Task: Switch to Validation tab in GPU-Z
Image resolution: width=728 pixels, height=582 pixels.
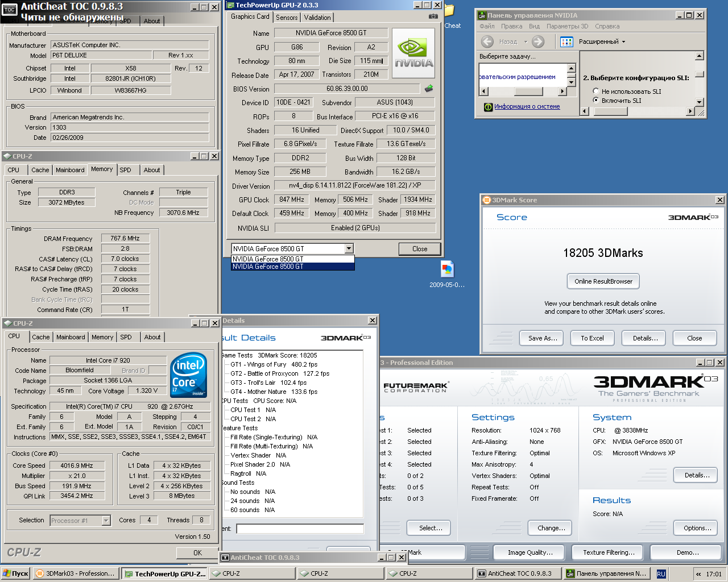Action: [x=317, y=17]
